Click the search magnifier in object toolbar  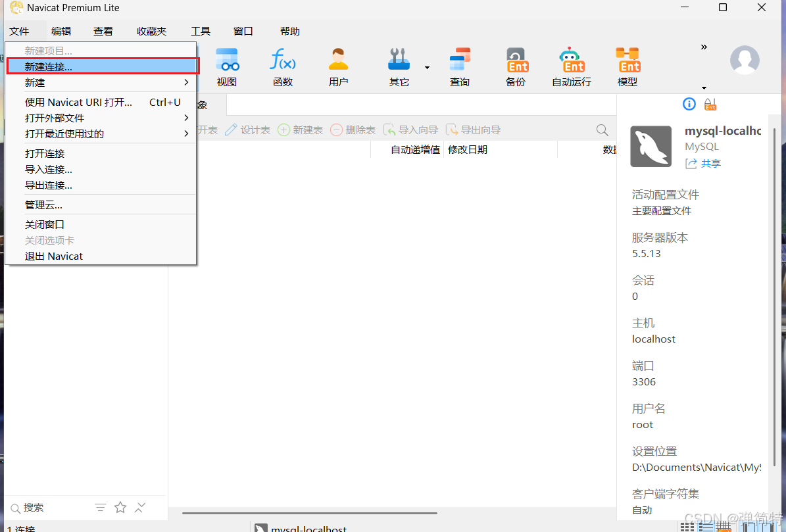click(x=602, y=130)
